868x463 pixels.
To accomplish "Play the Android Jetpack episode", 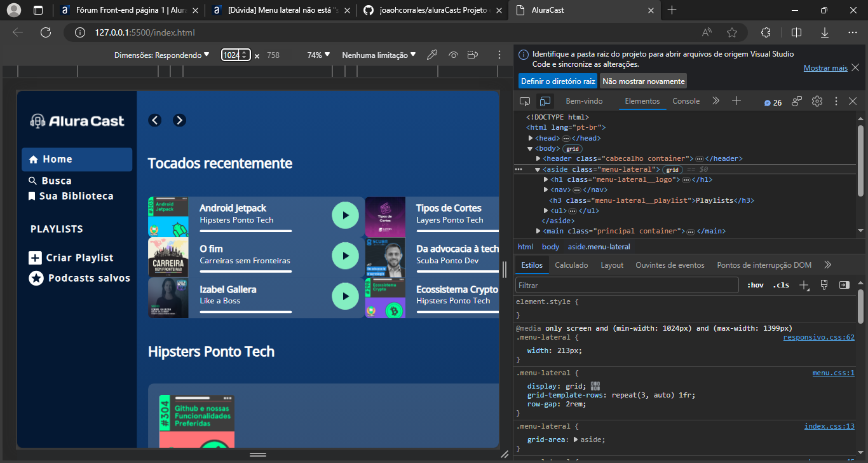I will point(345,215).
